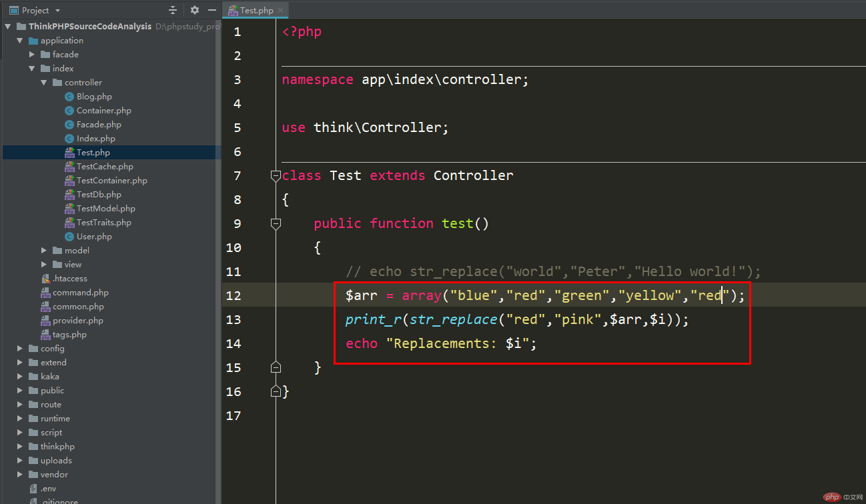
Task: Toggle fold marker at line 16 closing brace
Action: 276,391
